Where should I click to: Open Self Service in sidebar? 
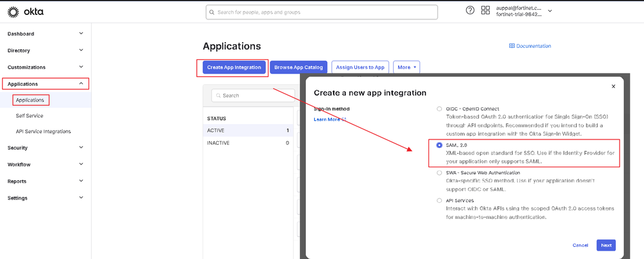tap(30, 115)
